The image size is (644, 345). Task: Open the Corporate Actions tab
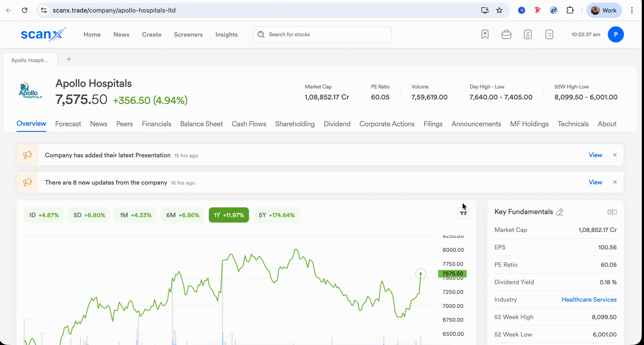[x=387, y=124]
